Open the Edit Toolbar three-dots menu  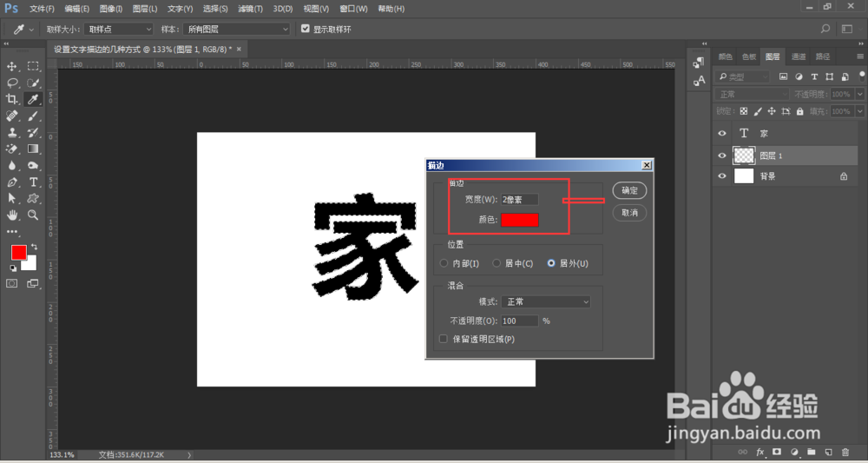(x=11, y=231)
